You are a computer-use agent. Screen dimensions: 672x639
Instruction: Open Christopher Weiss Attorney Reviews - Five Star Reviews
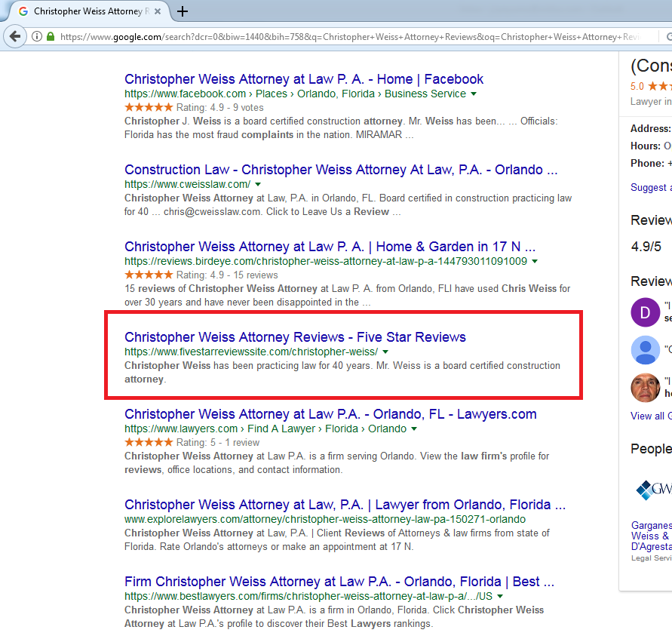pyautogui.click(x=295, y=337)
